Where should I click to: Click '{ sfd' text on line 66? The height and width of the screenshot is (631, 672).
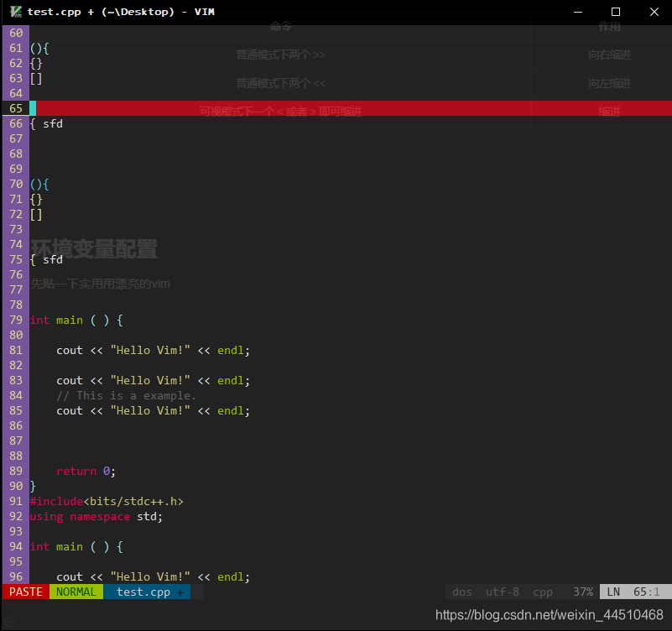coord(46,124)
